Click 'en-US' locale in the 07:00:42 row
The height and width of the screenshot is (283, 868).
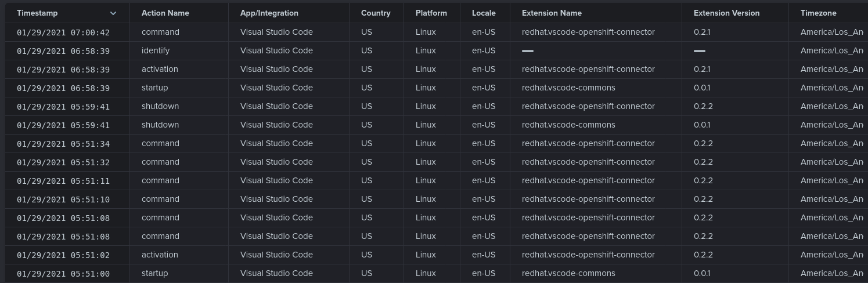tap(484, 32)
